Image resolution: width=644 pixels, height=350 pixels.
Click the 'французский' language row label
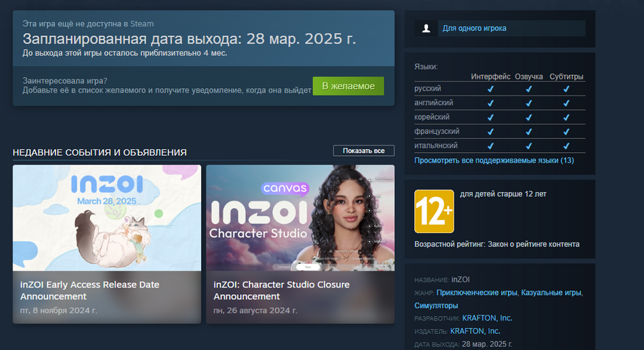[x=437, y=131]
